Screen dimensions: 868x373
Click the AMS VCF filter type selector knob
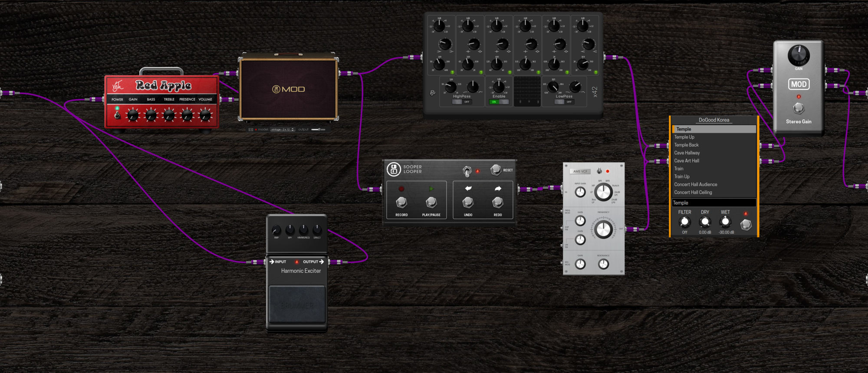(x=603, y=192)
